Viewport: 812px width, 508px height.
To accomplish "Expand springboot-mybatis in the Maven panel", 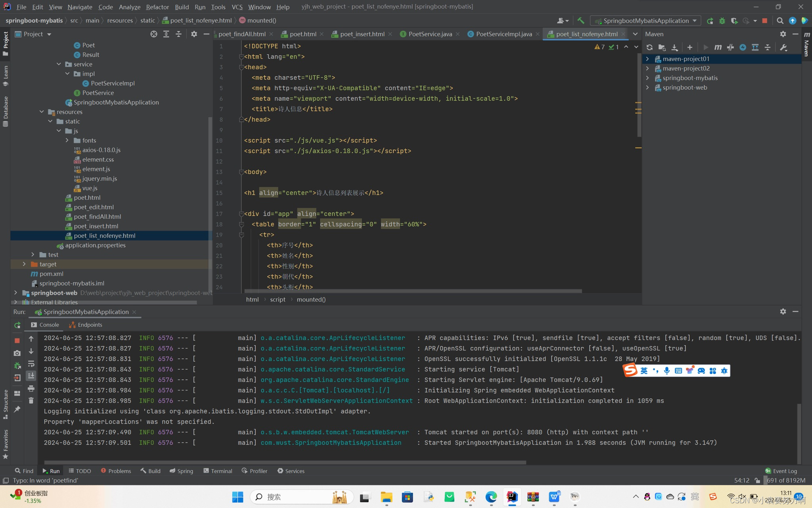I will point(647,78).
